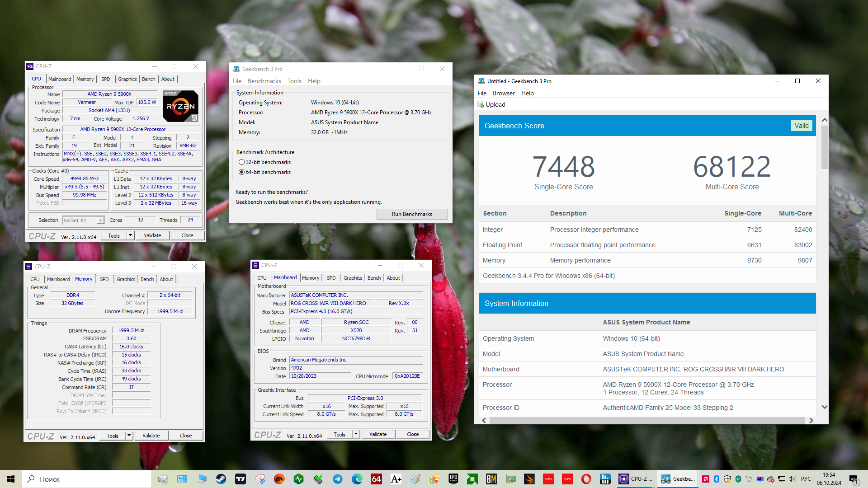Expand Tools dropdown arrow in CPU-Z Mainboard window
This screenshot has width=868, height=488.
(356, 434)
